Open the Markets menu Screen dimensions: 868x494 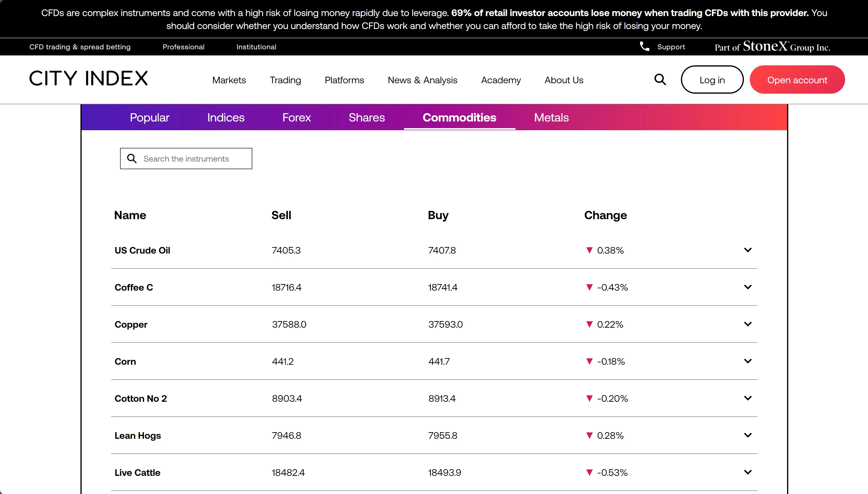point(229,80)
